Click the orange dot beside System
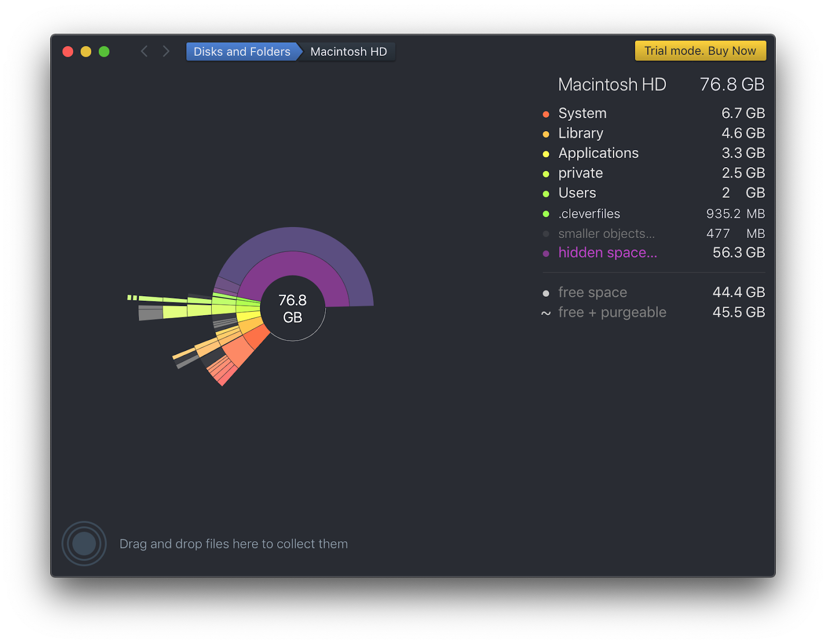 pos(546,114)
